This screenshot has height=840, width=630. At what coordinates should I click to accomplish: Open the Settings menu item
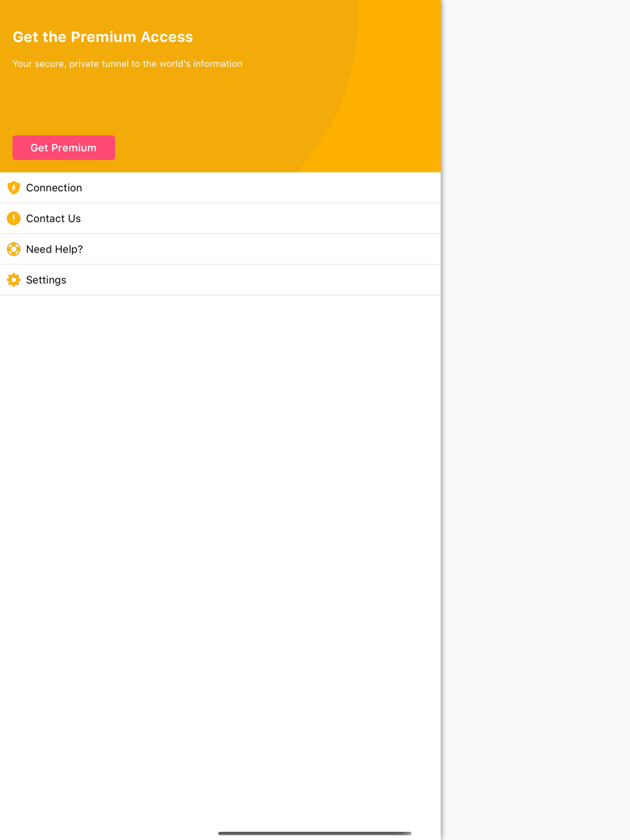pyautogui.click(x=220, y=280)
